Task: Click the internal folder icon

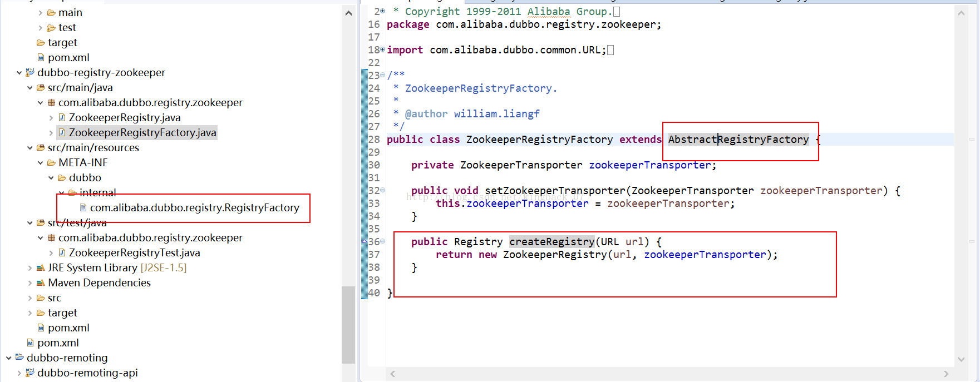Action: point(72,192)
